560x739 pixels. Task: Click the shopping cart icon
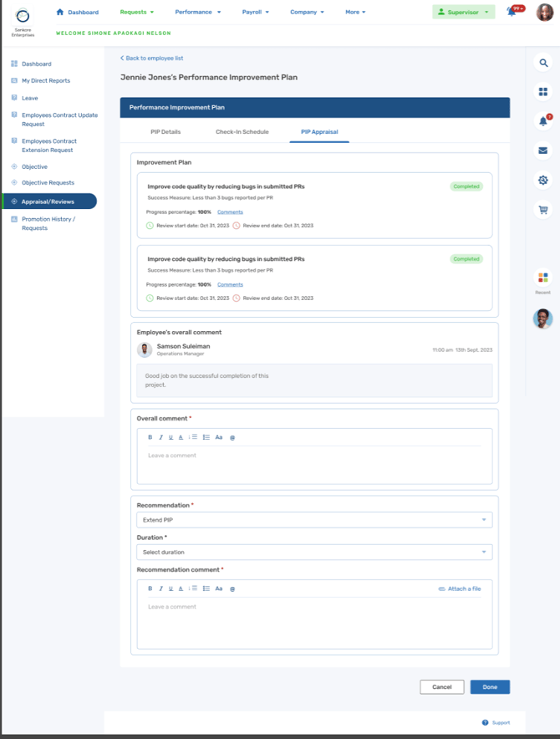click(x=543, y=210)
